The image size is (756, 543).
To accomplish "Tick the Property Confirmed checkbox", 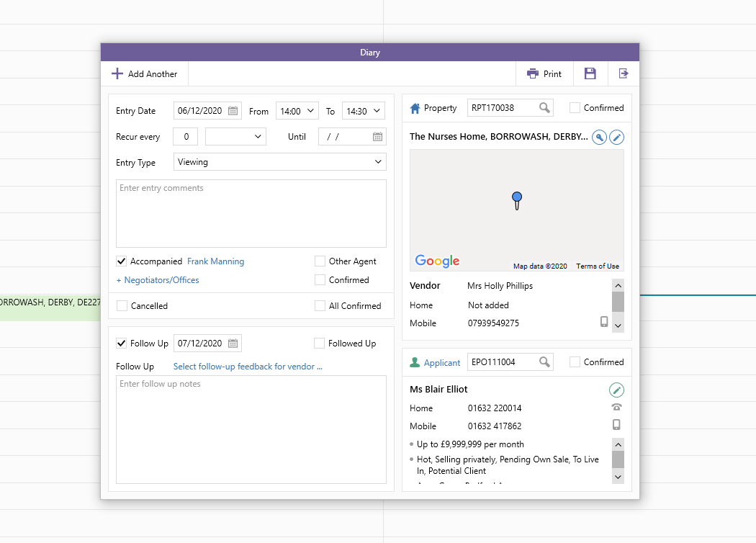I will coord(575,107).
